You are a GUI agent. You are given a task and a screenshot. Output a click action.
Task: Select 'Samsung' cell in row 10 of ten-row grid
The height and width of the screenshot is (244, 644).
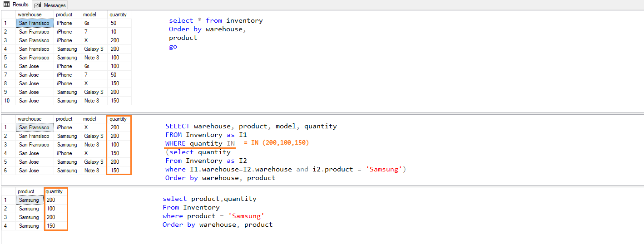68,101
